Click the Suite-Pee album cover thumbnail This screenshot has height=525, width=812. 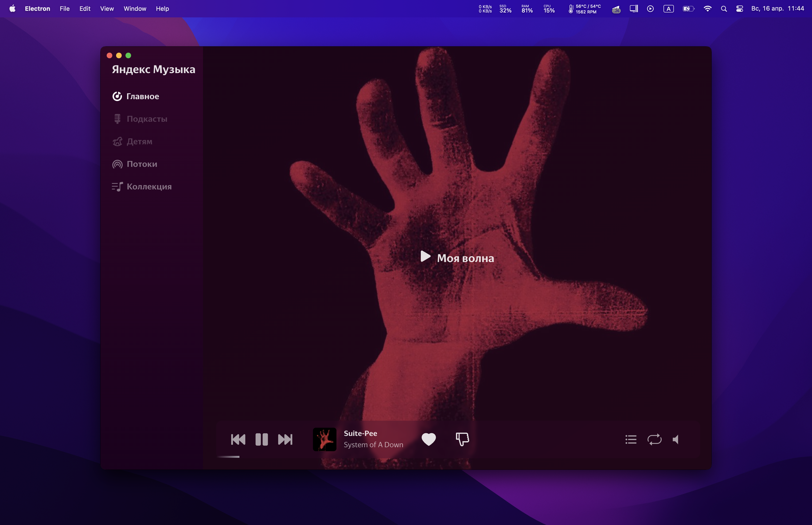tap(324, 439)
